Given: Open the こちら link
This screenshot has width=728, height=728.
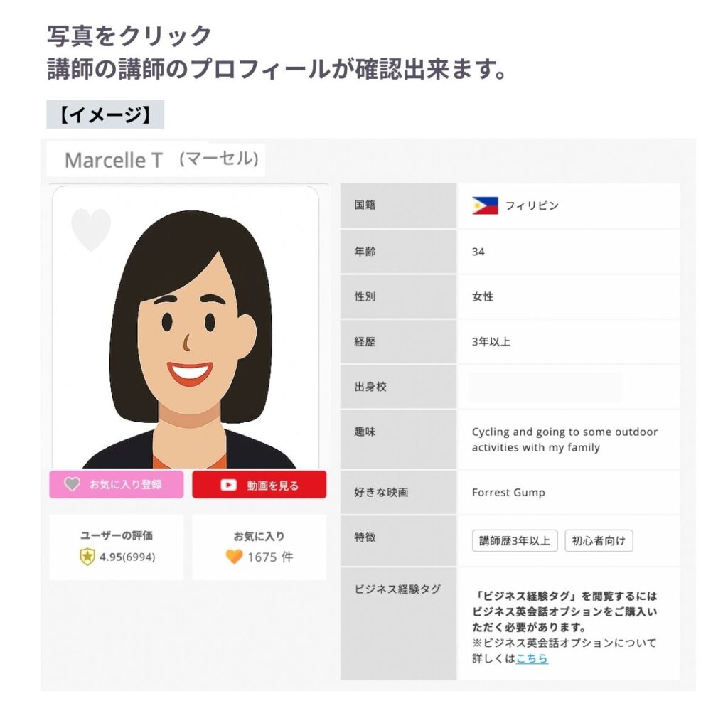Looking at the screenshot, I should [x=532, y=658].
